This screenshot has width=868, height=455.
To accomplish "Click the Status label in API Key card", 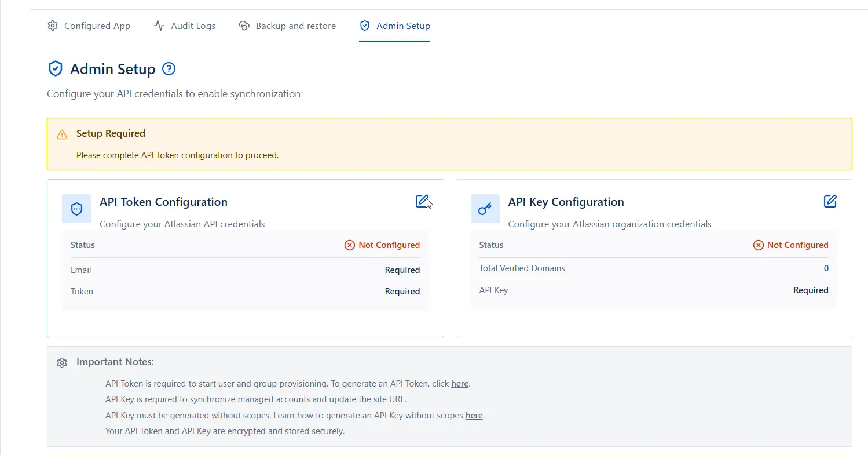I will (491, 245).
